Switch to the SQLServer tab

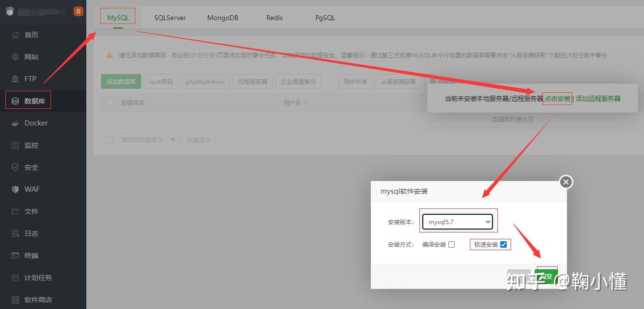click(x=170, y=18)
